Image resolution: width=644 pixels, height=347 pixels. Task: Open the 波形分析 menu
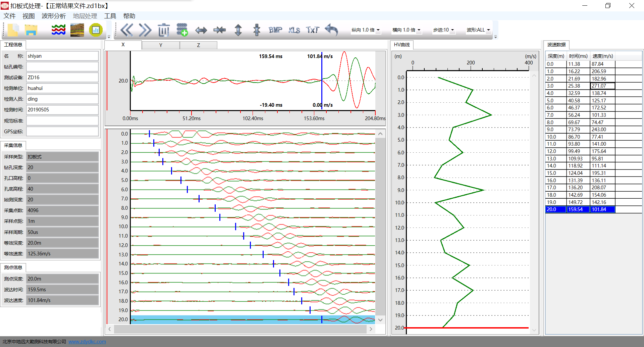click(54, 16)
